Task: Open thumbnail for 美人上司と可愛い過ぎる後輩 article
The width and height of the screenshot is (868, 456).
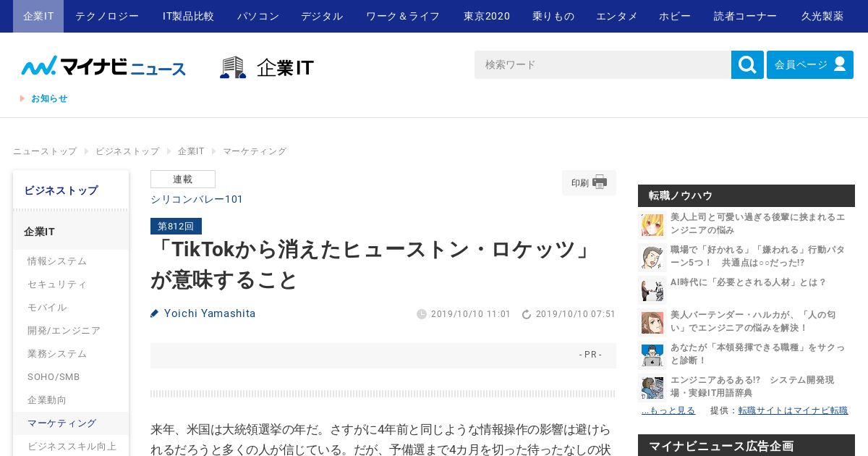Action: point(652,224)
